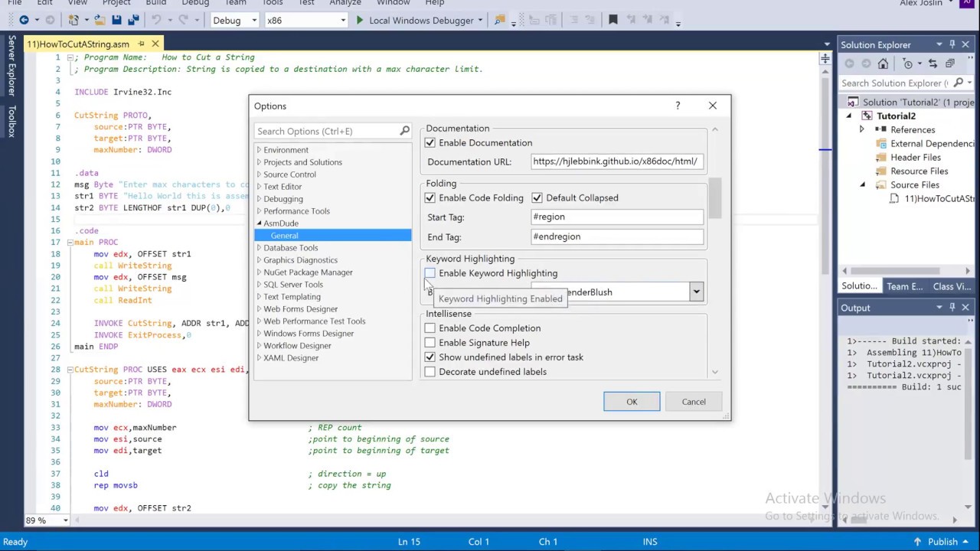The width and height of the screenshot is (980, 551).
Task: Pin the Solution Explorer panel
Action: [x=952, y=44]
